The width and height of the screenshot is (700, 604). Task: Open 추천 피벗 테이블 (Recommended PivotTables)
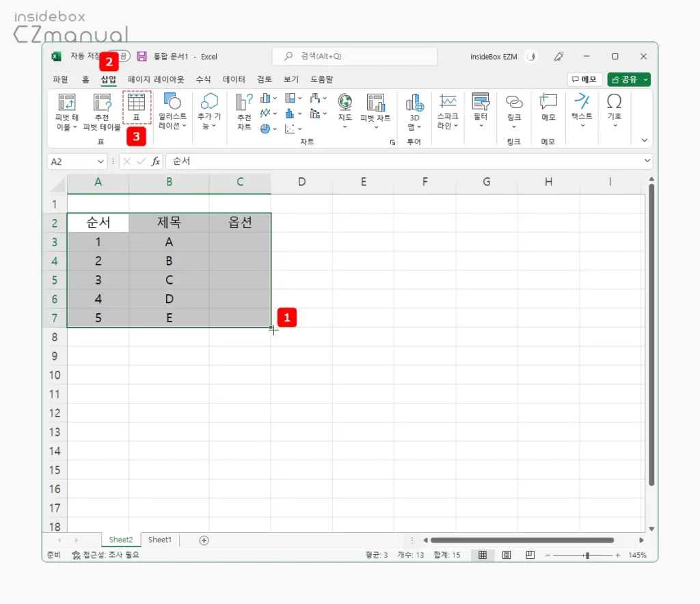[x=102, y=111]
